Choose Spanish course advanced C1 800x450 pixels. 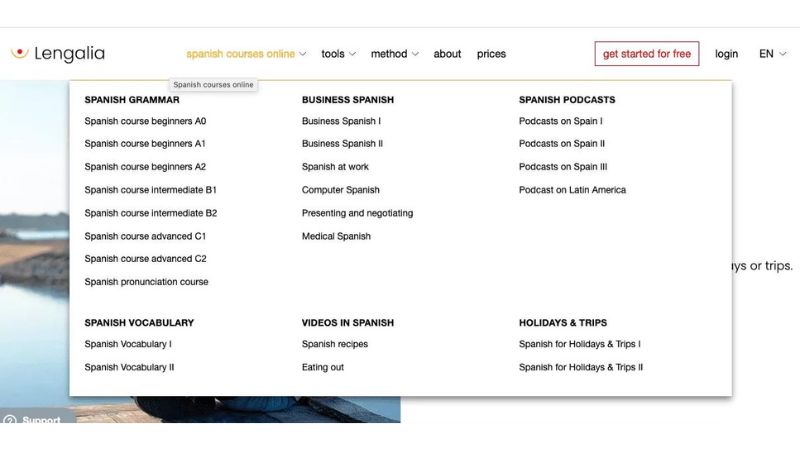tap(145, 236)
